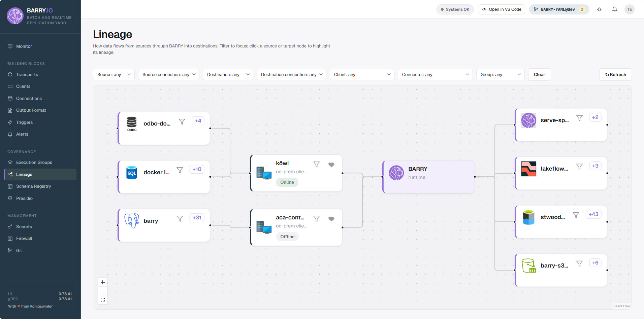Expand the +10 badge on docker l... node
The height and width of the screenshot is (319, 644).
tap(197, 169)
